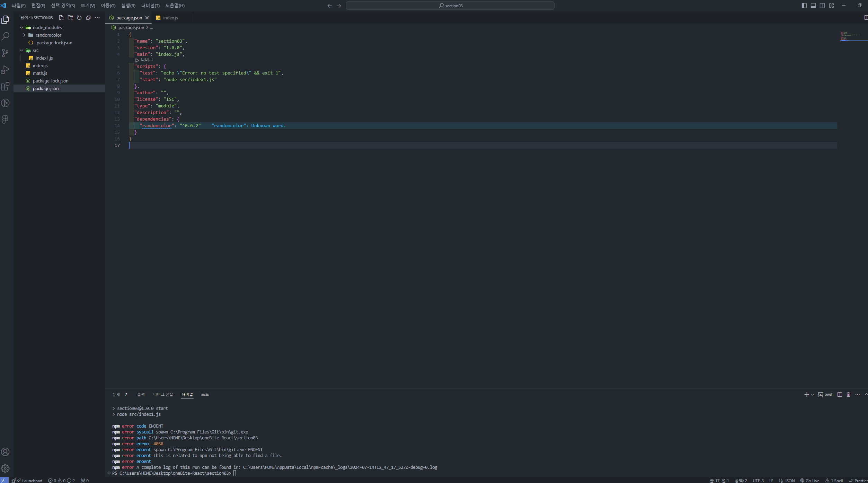This screenshot has width=868, height=483.
Task: Toggle the bottom panel visibility
Action: (x=813, y=6)
